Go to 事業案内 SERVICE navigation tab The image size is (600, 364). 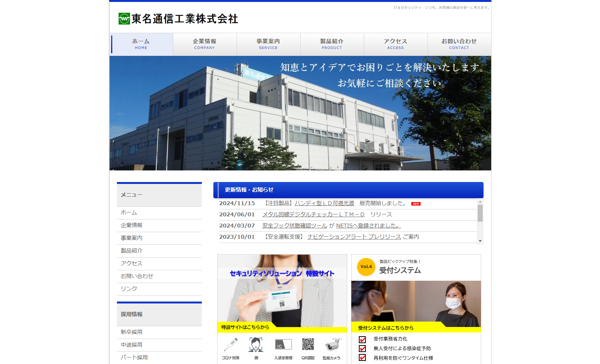(269, 44)
